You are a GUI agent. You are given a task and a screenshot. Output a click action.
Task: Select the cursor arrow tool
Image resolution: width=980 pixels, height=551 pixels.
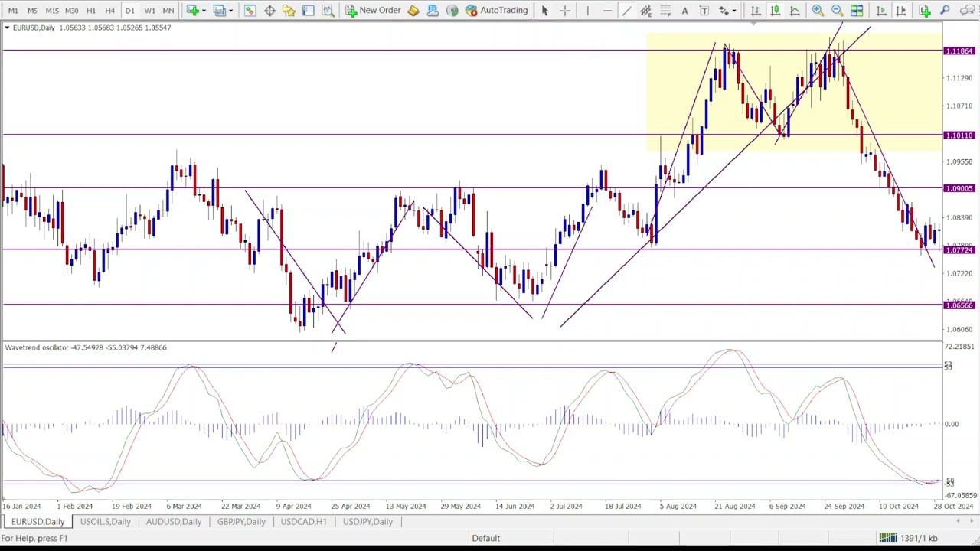[544, 10]
